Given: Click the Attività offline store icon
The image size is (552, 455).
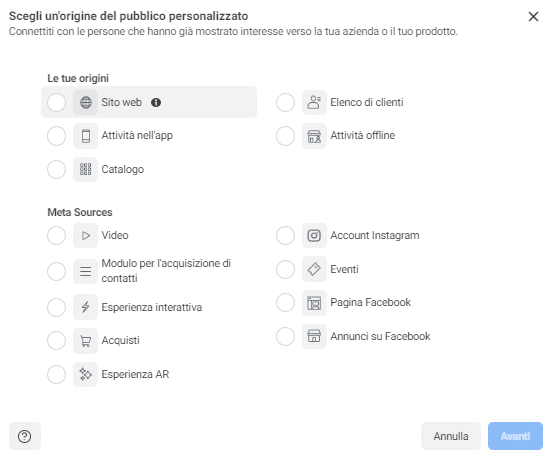Looking at the screenshot, I should coord(314,136).
